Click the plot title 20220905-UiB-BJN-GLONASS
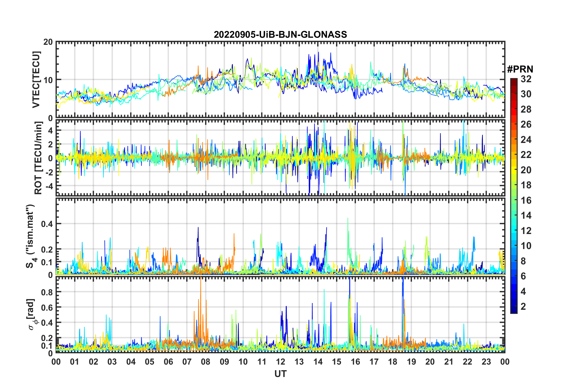561x392 pixels. click(280, 35)
